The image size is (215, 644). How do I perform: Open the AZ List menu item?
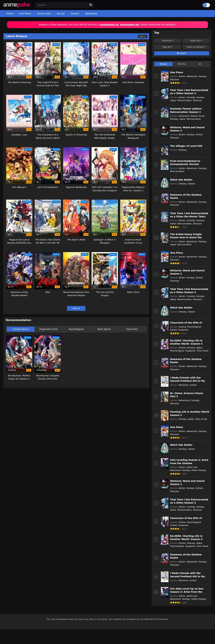61,14
